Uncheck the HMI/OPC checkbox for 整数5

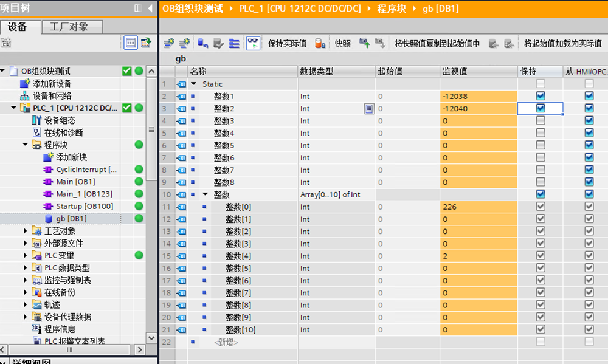pyautogui.click(x=589, y=145)
